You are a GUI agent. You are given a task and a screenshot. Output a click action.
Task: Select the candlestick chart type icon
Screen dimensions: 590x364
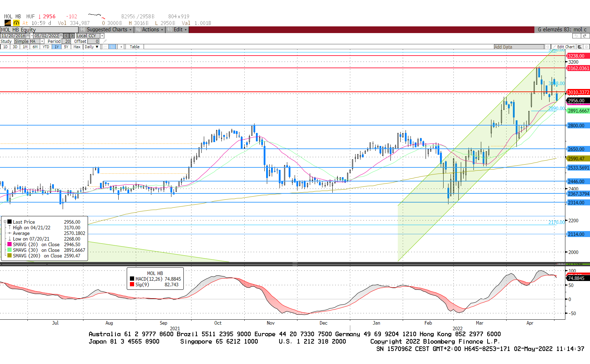(112, 47)
